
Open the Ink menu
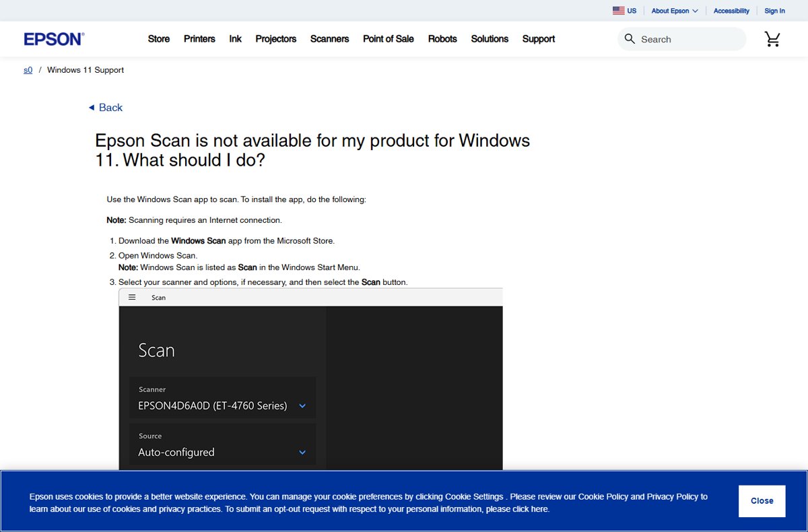235,39
